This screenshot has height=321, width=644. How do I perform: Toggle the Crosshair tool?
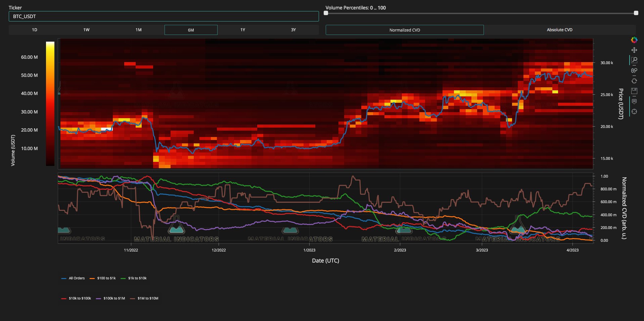(x=634, y=111)
